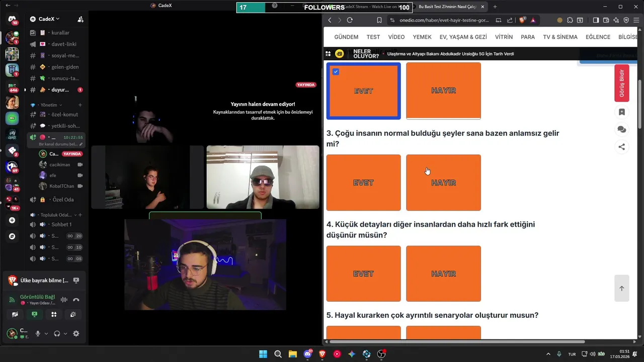Image resolution: width=644 pixels, height=362 pixels.
Task: Click the Onedio share icon
Action: [x=622, y=147]
